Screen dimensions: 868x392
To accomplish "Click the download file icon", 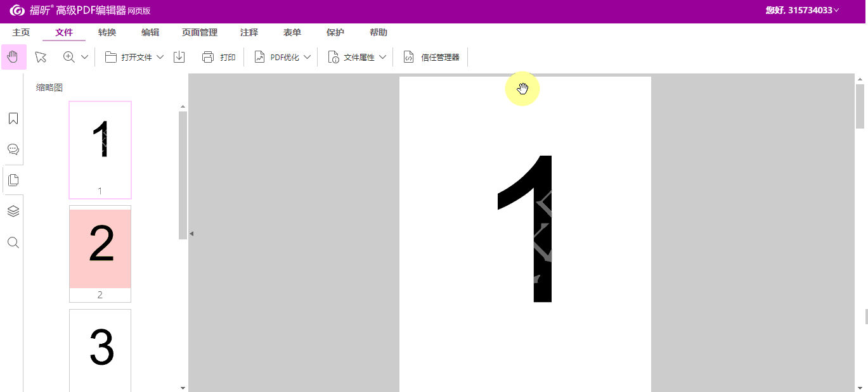I will tap(179, 57).
